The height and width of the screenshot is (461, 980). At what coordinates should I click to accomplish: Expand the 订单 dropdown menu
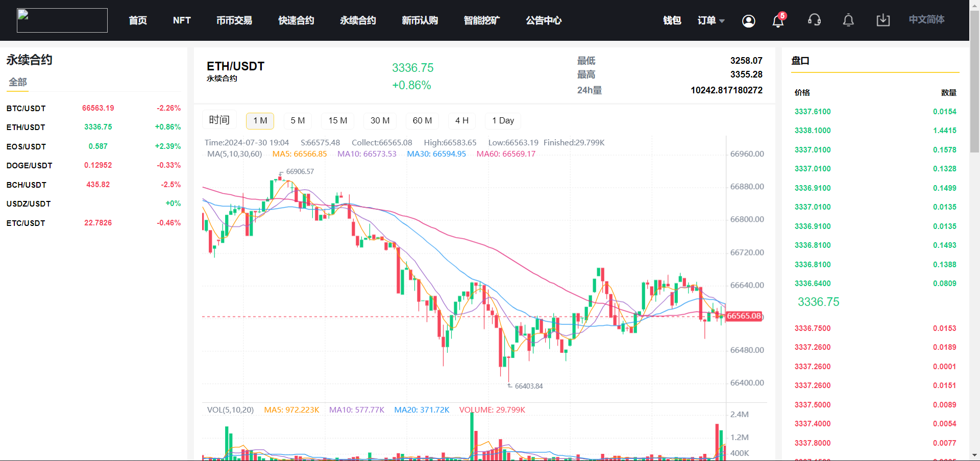click(x=710, y=20)
